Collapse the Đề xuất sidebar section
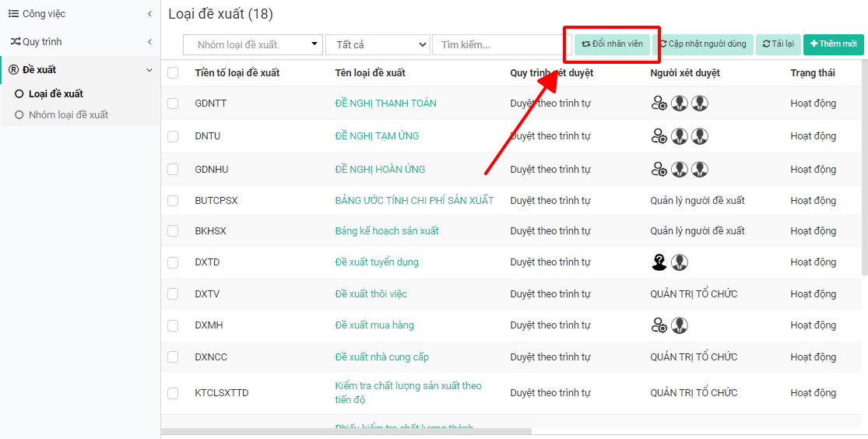Screen dimensions: 868x439 (149, 70)
